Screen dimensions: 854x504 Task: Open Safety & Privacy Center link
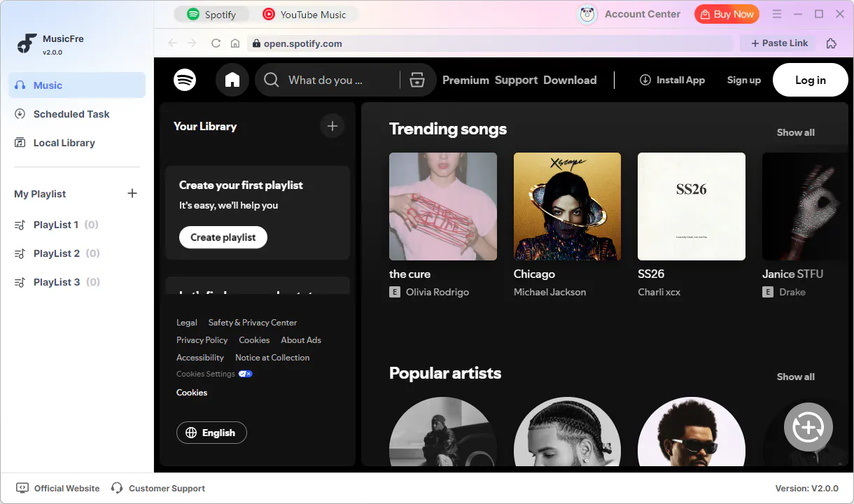[x=253, y=323]
